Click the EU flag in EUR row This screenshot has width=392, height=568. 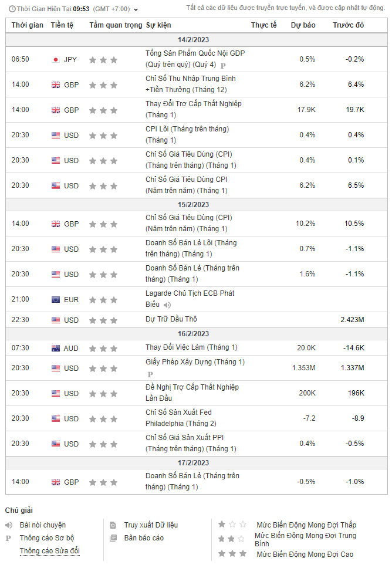pos(56,300)
